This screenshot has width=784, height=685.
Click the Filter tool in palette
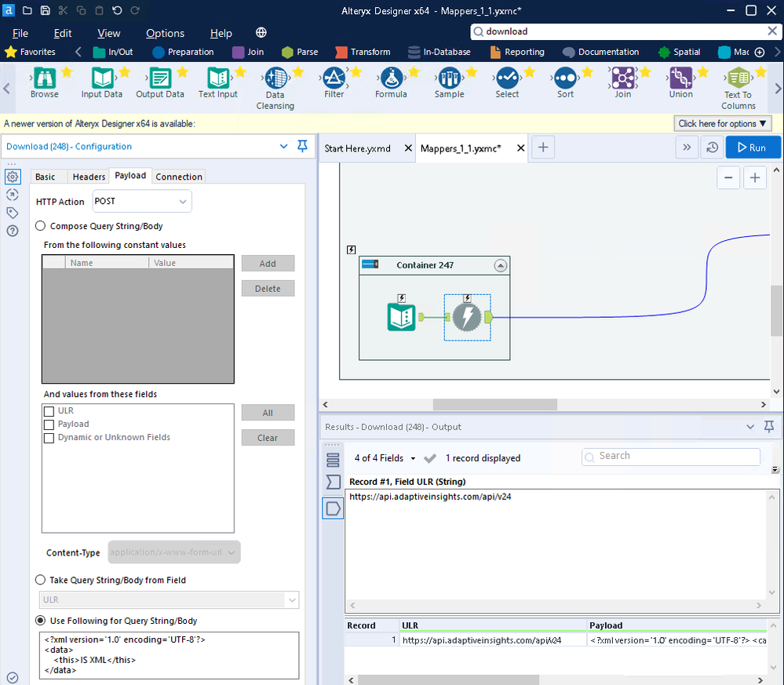click(334, 78)
